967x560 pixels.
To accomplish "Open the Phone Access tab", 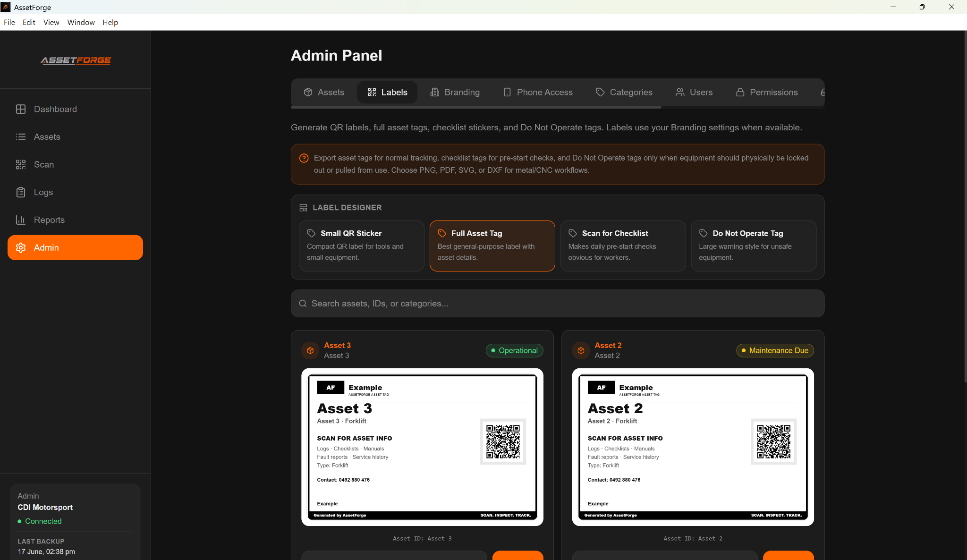I will click(538, 92).
